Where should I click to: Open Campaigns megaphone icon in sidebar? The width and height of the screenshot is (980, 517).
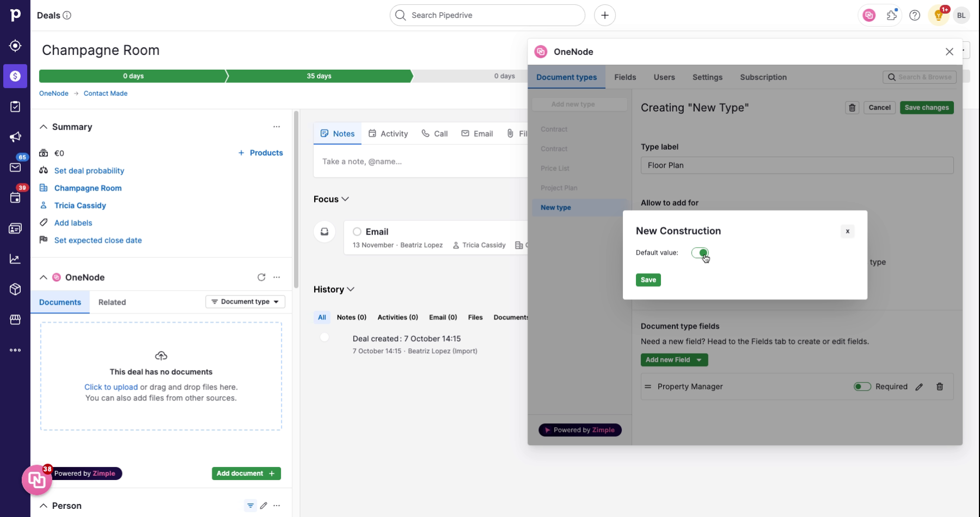click(x=15, y=137)
